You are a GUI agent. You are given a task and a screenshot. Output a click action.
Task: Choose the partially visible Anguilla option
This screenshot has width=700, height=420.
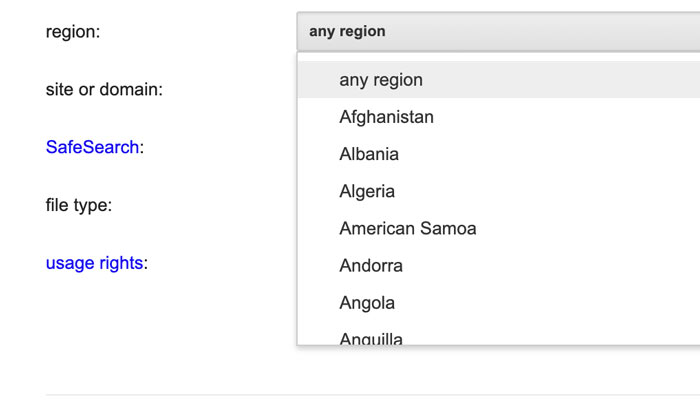(371, 338)
